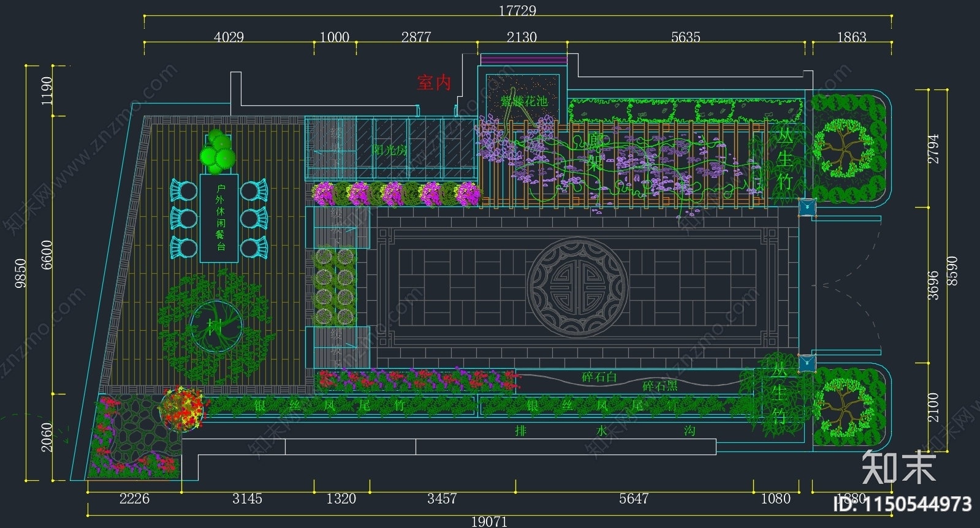
Task: Click the bottom dimension 2226
Action: point(134,499)
